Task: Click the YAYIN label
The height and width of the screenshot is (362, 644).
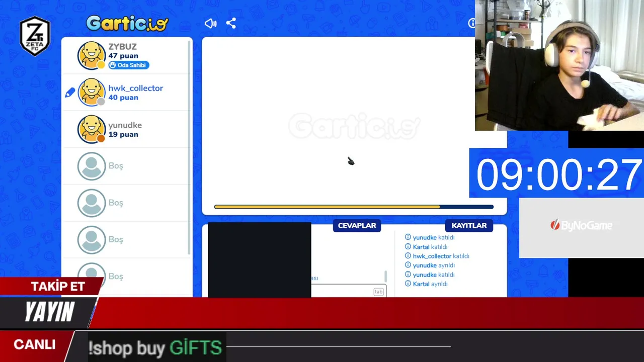Action: coord(49,312)
